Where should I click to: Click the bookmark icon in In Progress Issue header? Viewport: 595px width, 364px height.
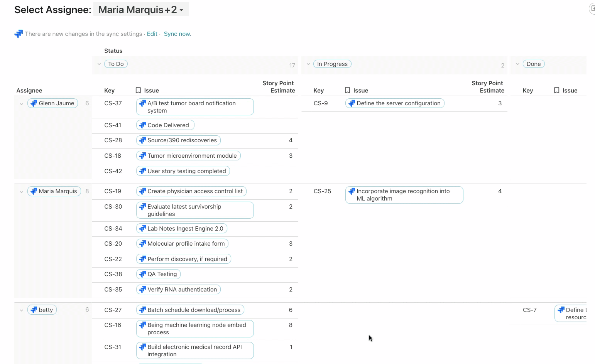tap(347, 90)
